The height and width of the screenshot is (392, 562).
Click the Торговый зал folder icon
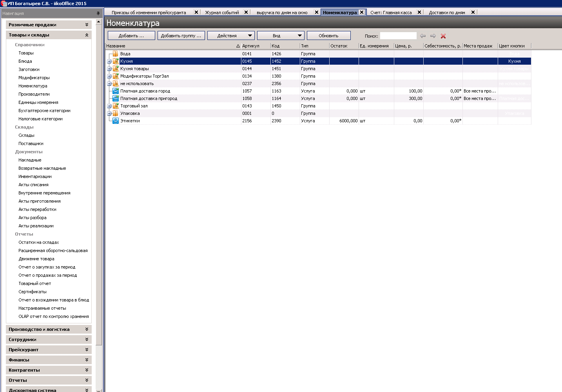116,106
